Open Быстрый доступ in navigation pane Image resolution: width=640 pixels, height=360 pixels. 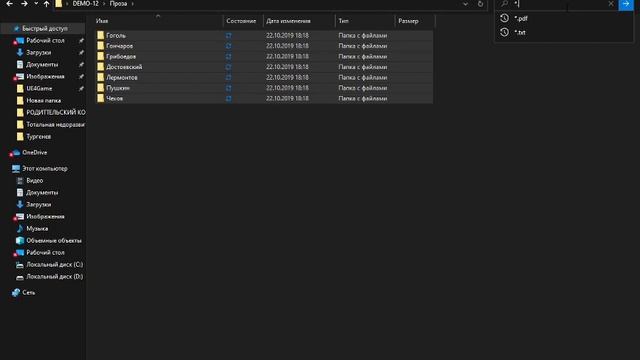pos(45,29)
